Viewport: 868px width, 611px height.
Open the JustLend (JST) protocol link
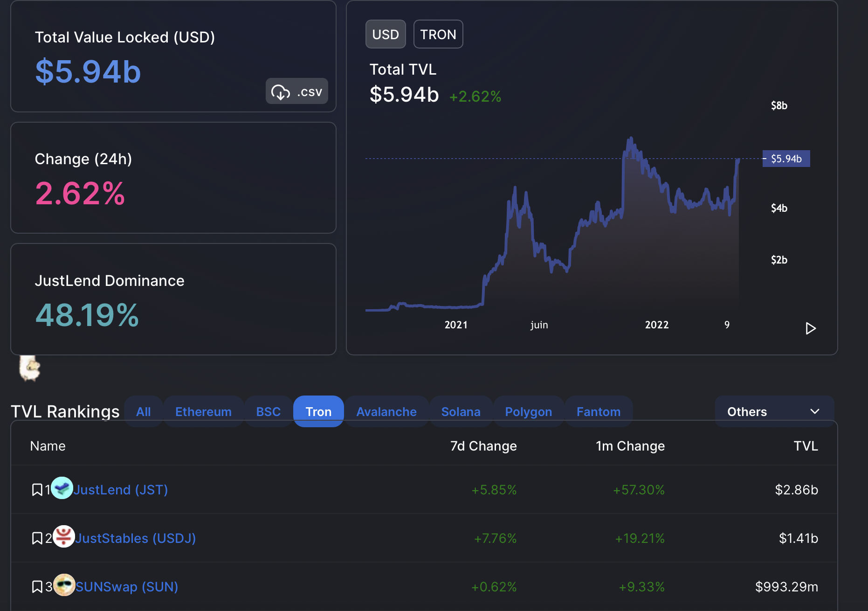point(121,490)
